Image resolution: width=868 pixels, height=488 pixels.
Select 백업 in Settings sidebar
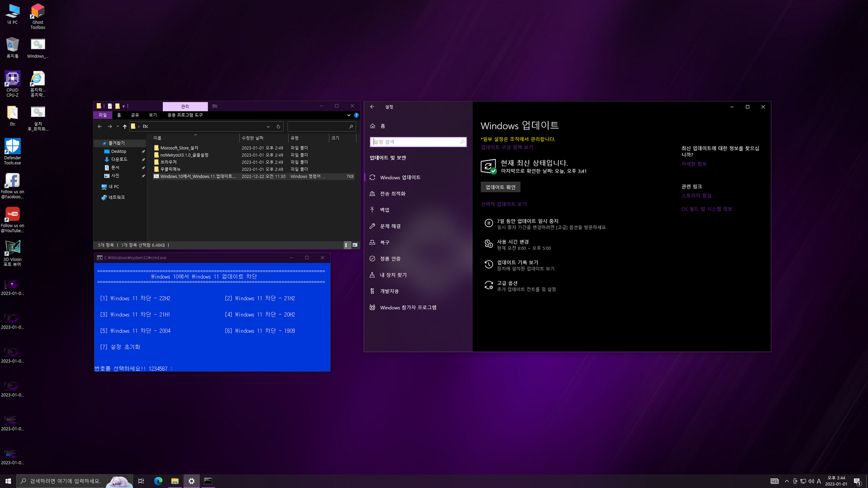[418, 210]
